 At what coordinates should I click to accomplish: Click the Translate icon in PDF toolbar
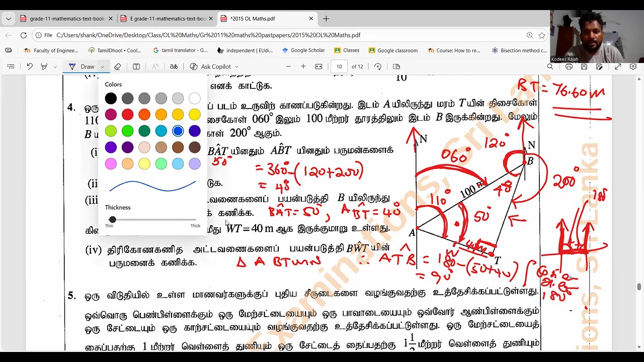[x=174, y=66]
